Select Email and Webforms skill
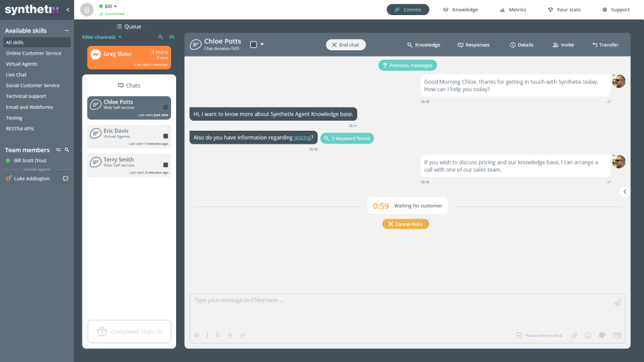 [29, 107]
